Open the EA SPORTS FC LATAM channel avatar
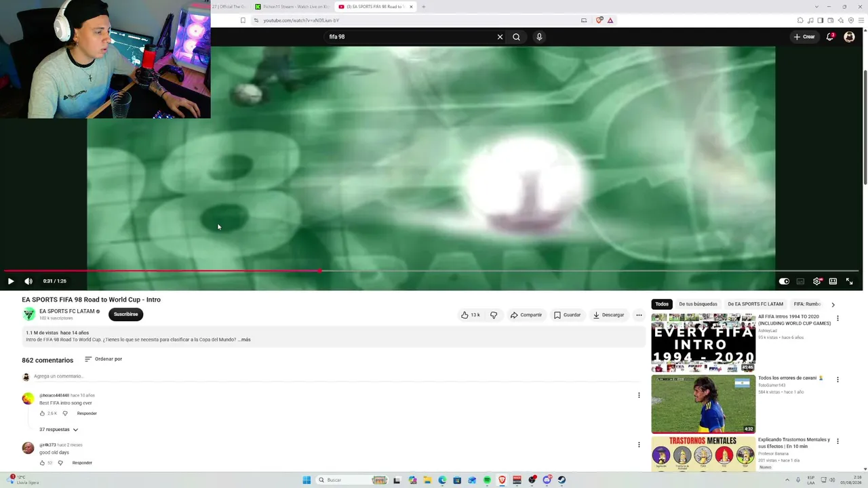 29,314
